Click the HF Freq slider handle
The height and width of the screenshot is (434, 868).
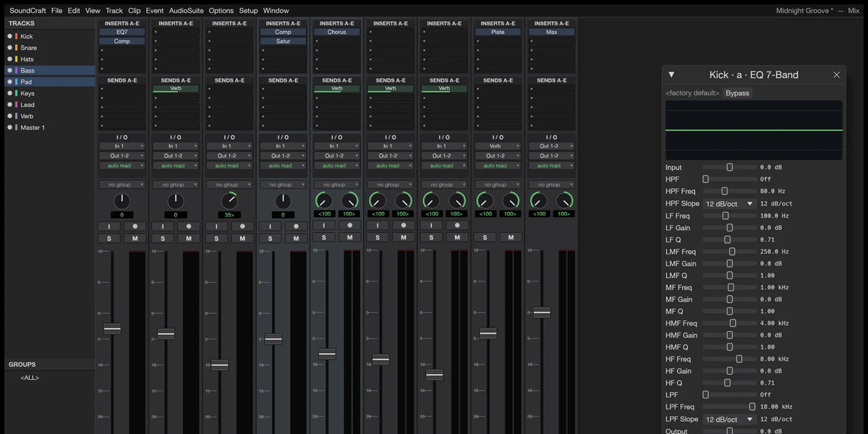pyautogui.click(x=739, y=359)
